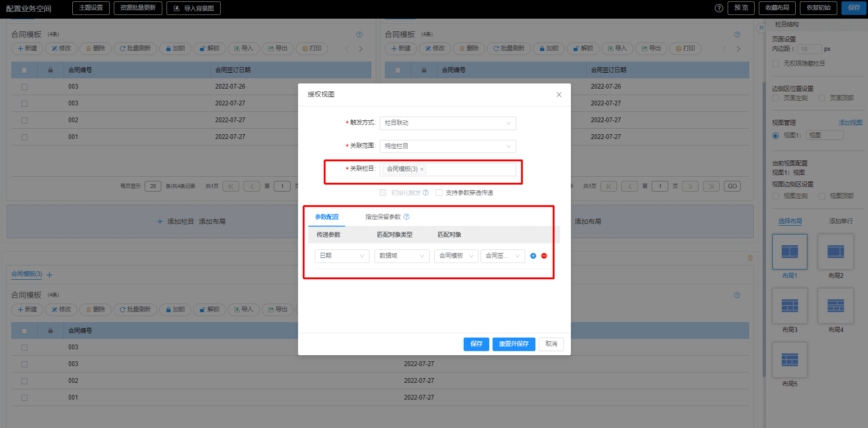The image size is (868, 428).
Task: Open the 数据域 type dropdown
Action: tap(402, 256)
